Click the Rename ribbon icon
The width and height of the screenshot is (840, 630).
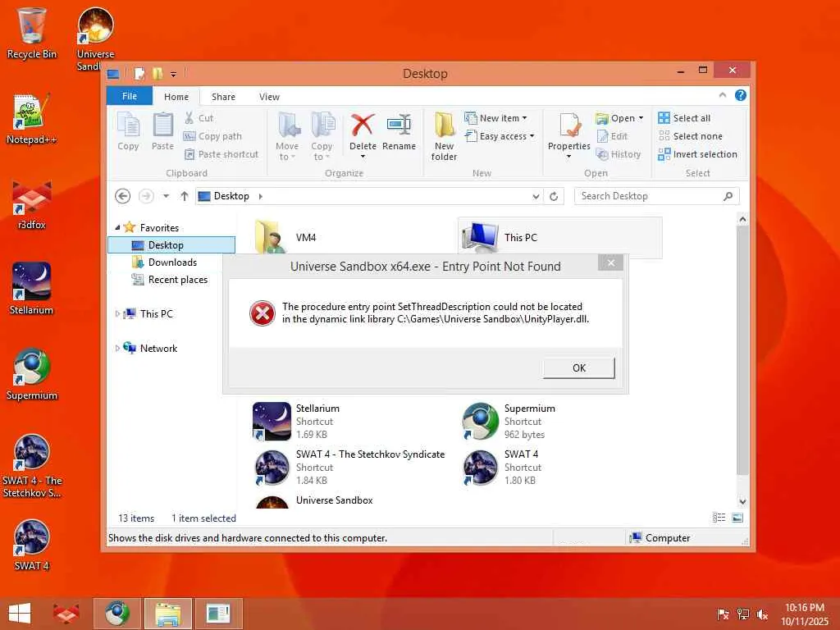click(399, 131)
